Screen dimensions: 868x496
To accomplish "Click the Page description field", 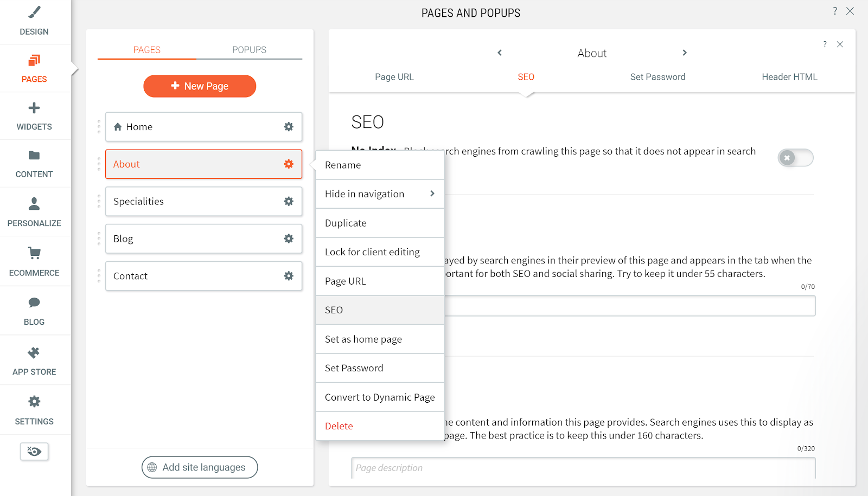I will click(x=583, y=468).
